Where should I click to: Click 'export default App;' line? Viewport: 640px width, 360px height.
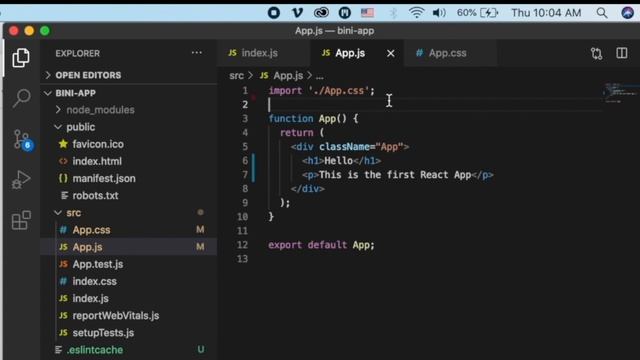click(321, 245)
